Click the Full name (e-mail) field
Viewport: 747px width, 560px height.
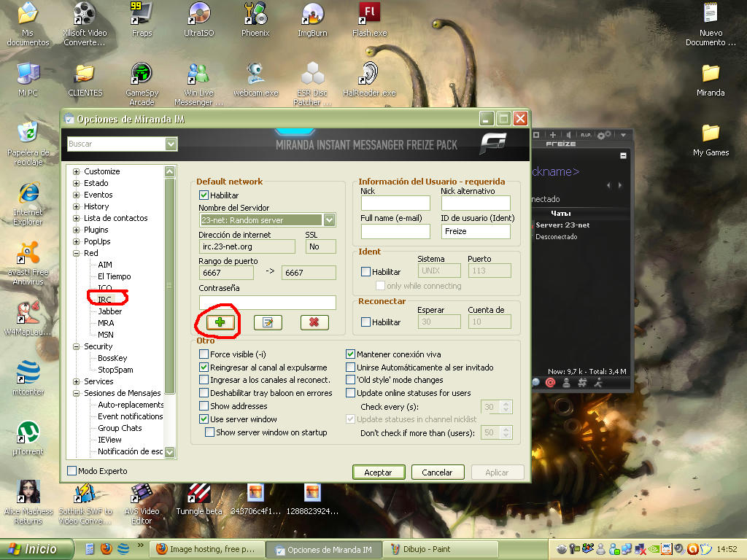(x=395, y=231)
